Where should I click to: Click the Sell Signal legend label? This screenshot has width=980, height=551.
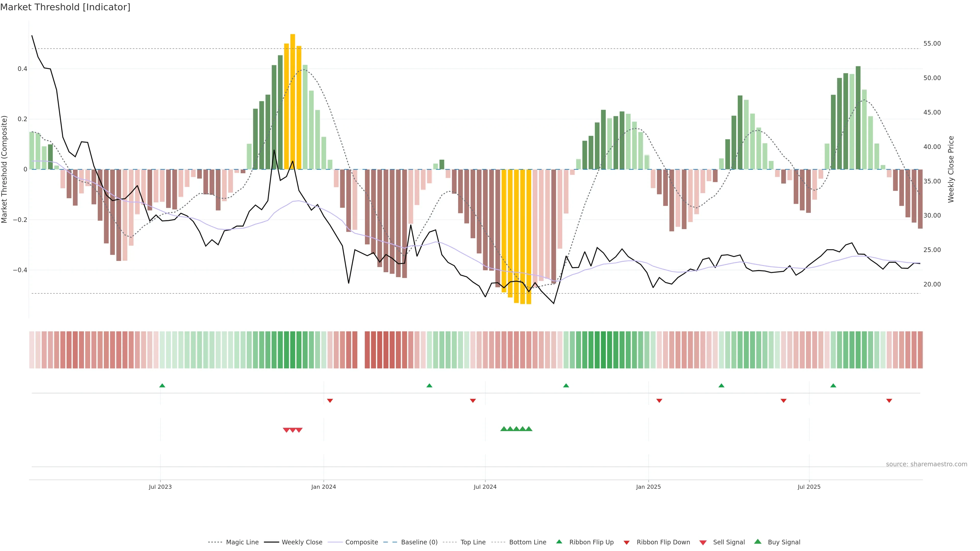(x=729, y=542)
